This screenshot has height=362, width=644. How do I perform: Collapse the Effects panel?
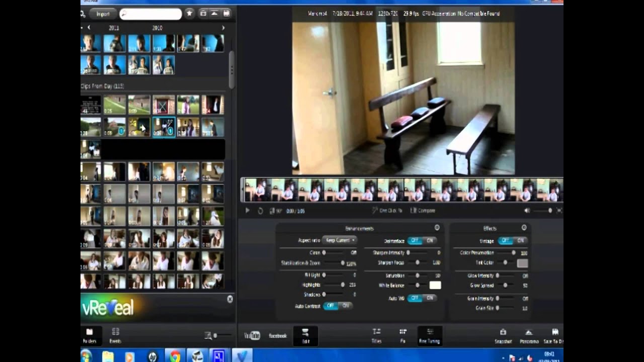(x=524, y=228)
